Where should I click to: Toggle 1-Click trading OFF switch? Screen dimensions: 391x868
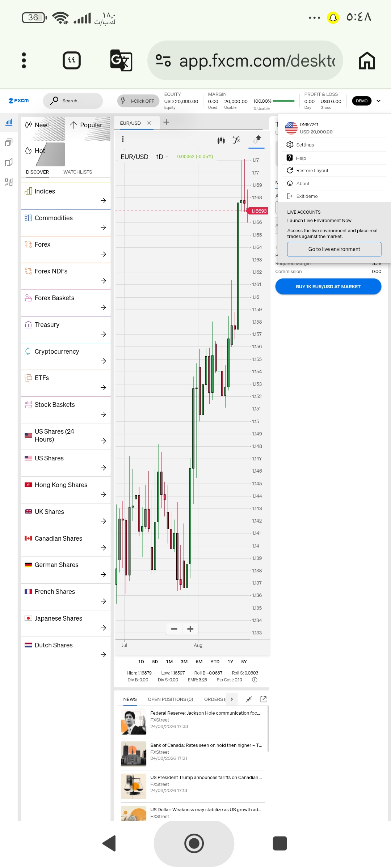click(x=138, y=101)
